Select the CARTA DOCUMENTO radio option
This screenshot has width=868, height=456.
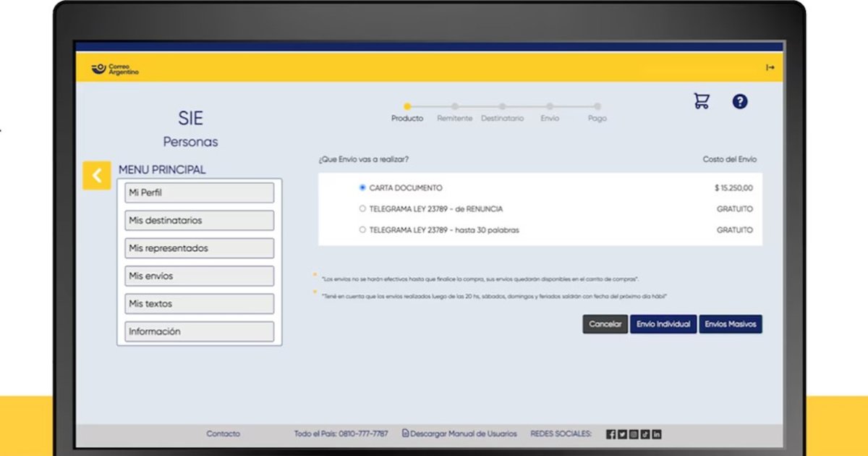[362, 187]
